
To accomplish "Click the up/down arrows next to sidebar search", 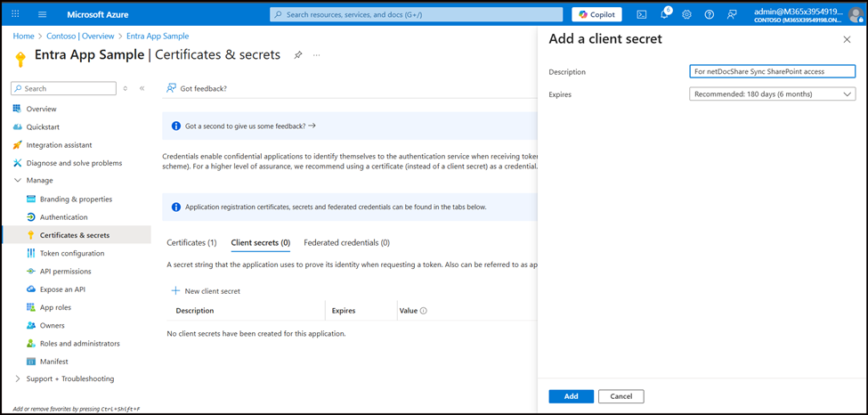I will (126, 88).
